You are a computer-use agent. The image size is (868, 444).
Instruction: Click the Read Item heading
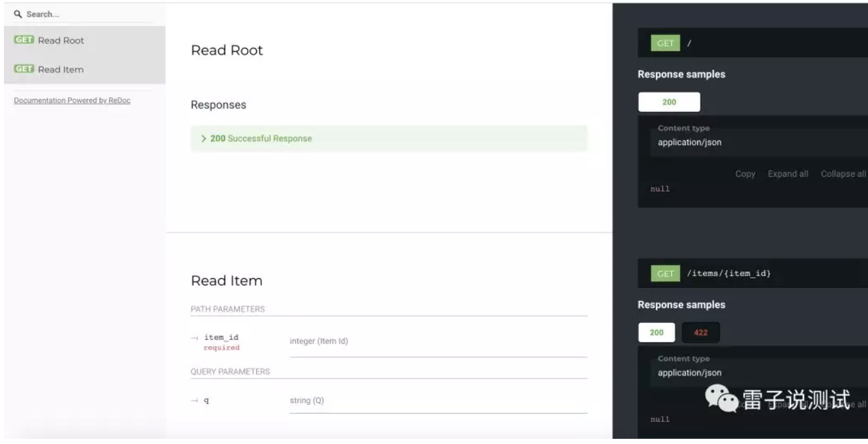tap(226, 281)
